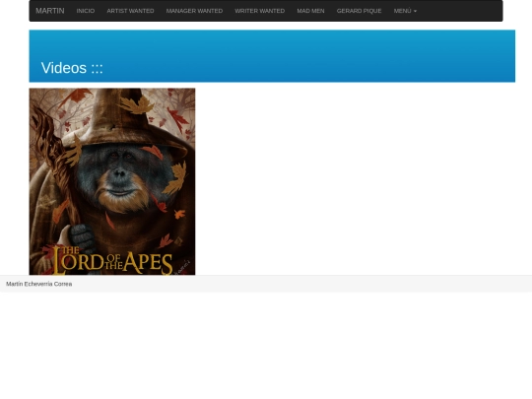Open the ARTIST WANTED page
The image size is (532, 399).
[x=130, y=11]
